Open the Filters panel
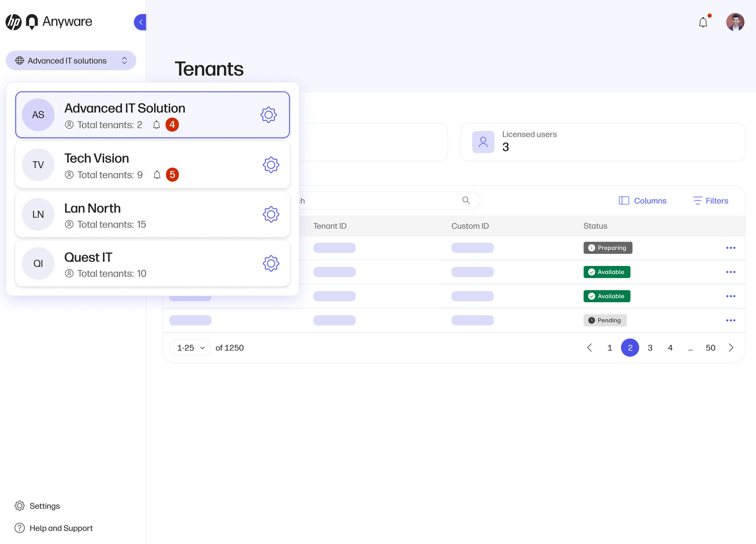The image size is (756, 544). tap(711, 200)
